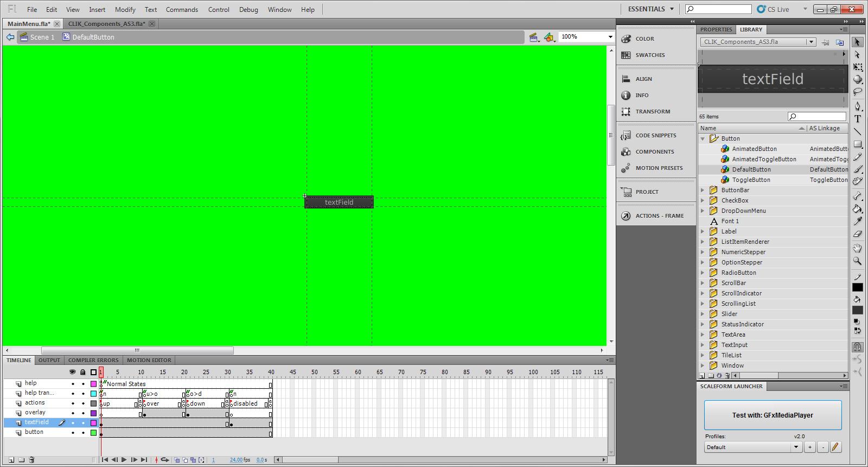This screenshot has height=467, width=868.
Task: Switch to the MainMenu.fla document tab
Action: click(29, 24)
